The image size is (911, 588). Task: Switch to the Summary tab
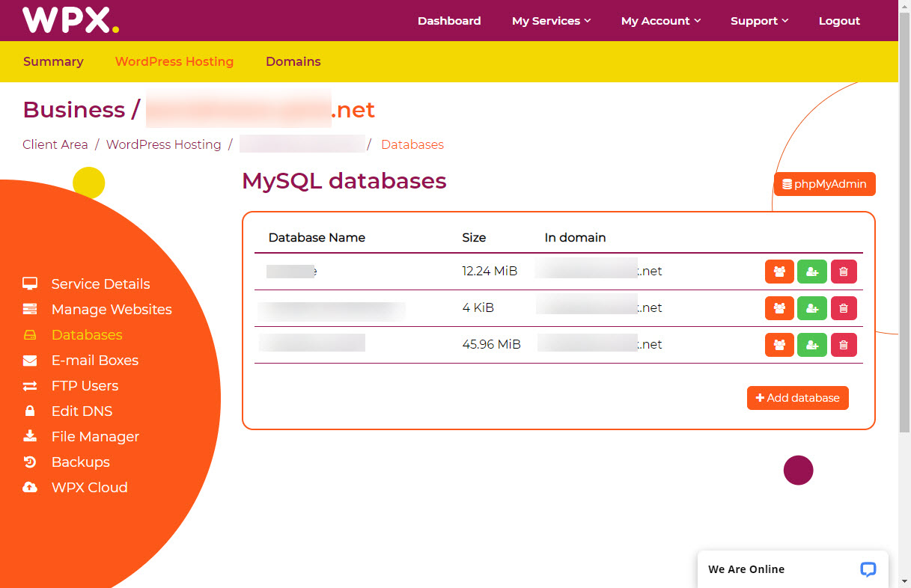tap(53, 61)
